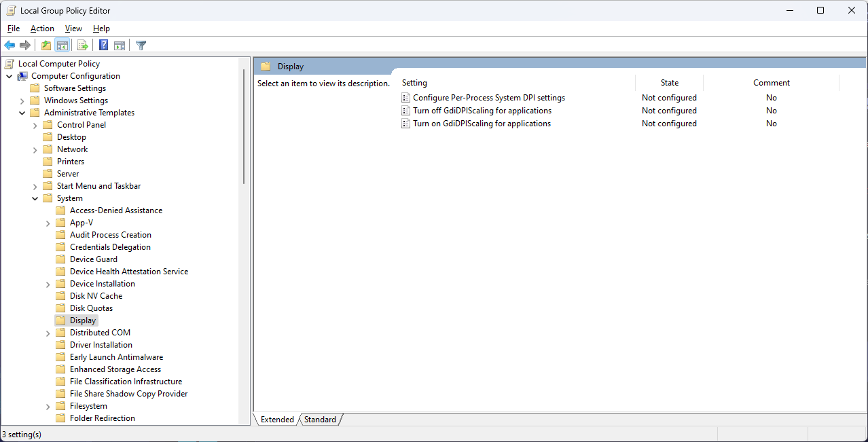Switch to the Standard tab
Image resolution: width=868 pixels, height=442 pixels.
click(320, 420)
